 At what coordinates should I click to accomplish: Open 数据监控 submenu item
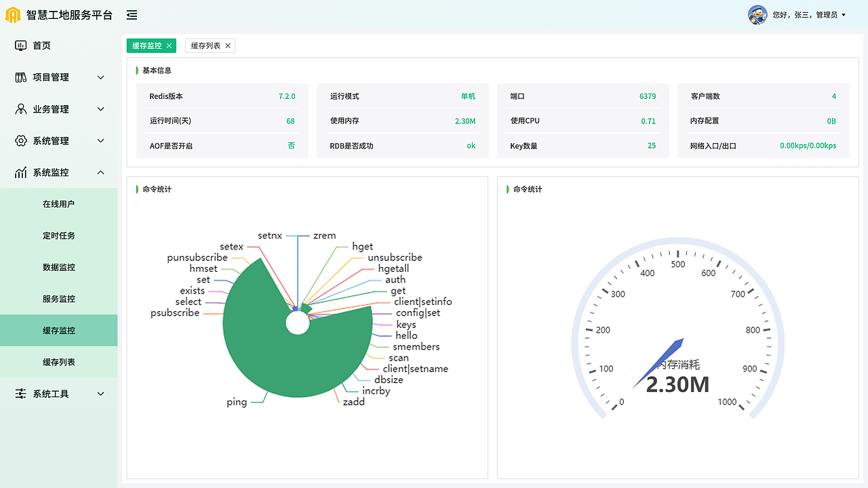58,267
